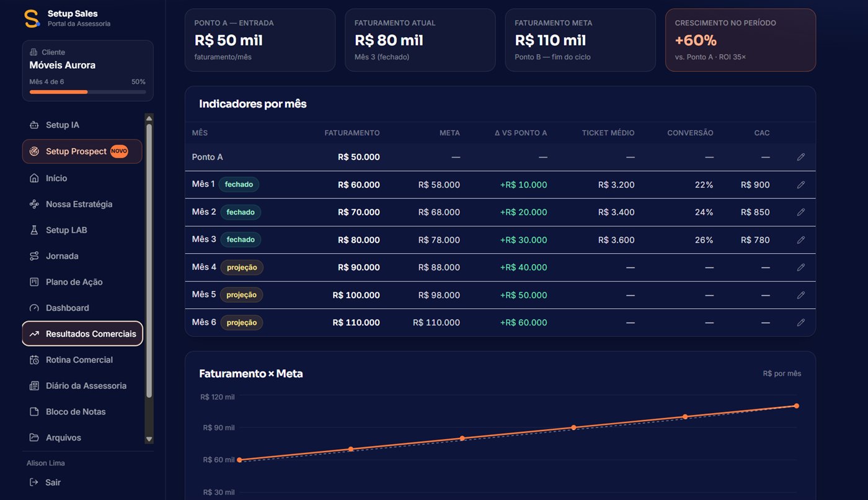
Task: Edit the Mês 4 row with pencil icon
Action: pyautogui.click(x=801, y=267)
